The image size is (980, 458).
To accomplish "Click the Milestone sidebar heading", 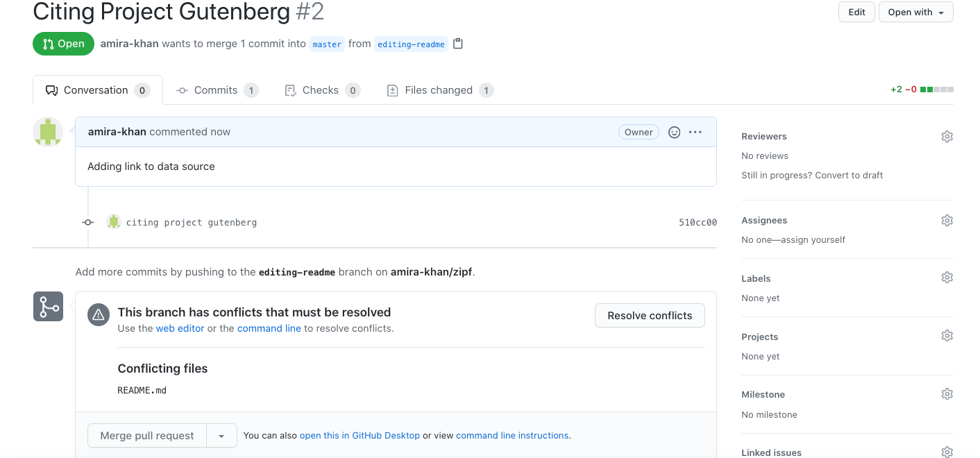I will (763, 395).
